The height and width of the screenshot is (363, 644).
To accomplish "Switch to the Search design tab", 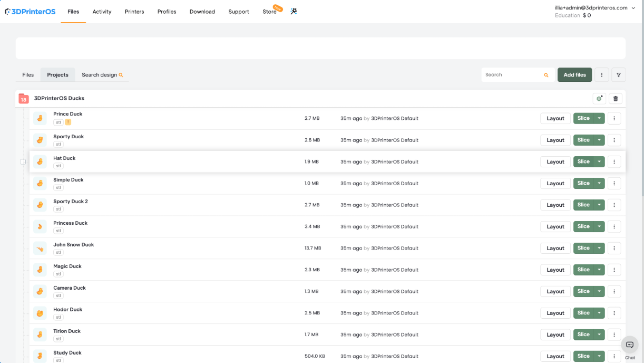I will pyautogui.click(x=102, y=75).
